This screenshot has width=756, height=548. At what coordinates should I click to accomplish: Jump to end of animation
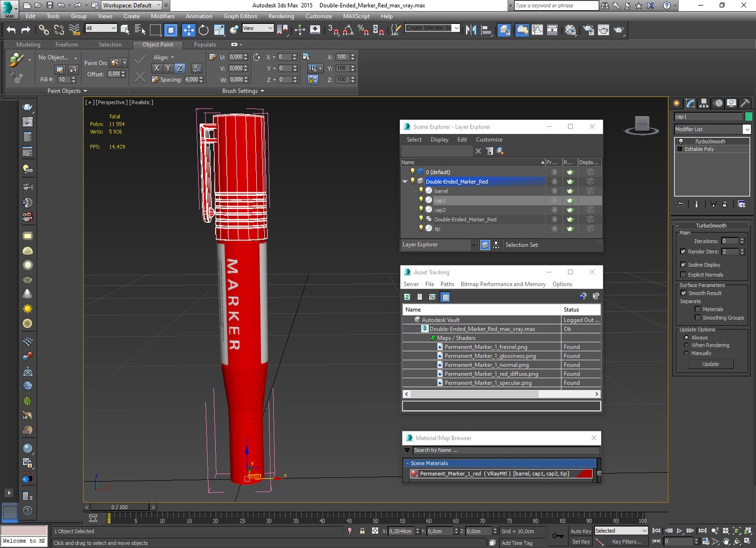(703, 531)
